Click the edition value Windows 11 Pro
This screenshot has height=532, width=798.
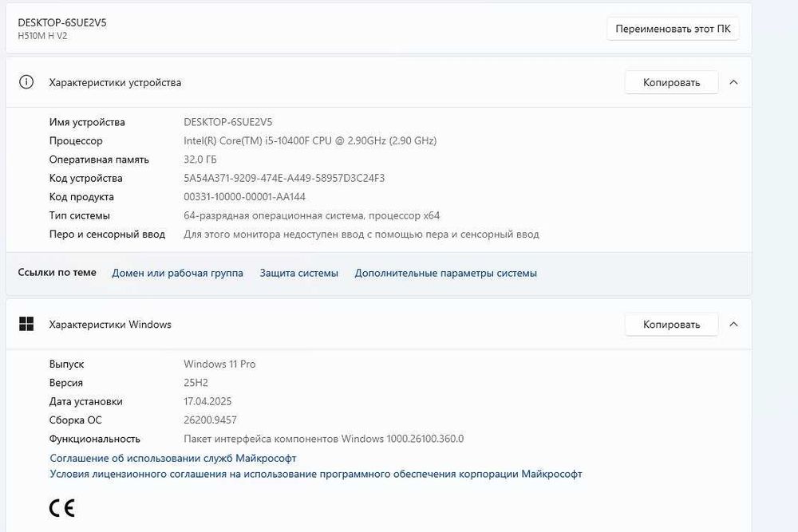(219, 365)
